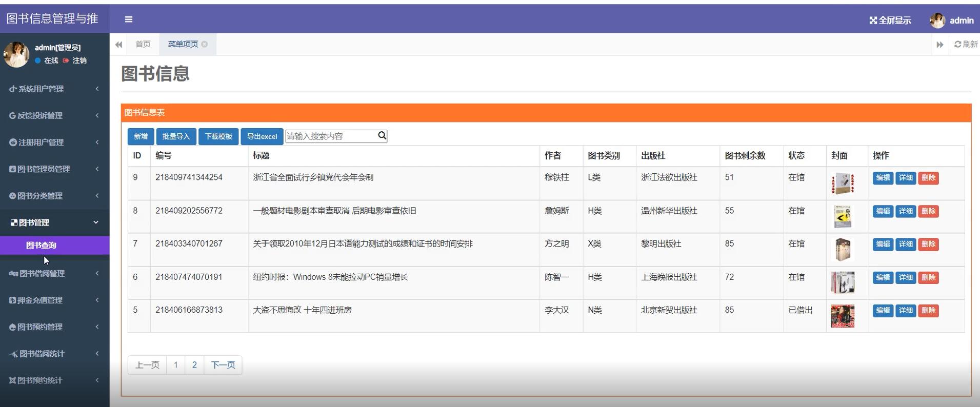Expand the 系统用户管理 menu
The image size is (980, 407).
pos(54,89)
